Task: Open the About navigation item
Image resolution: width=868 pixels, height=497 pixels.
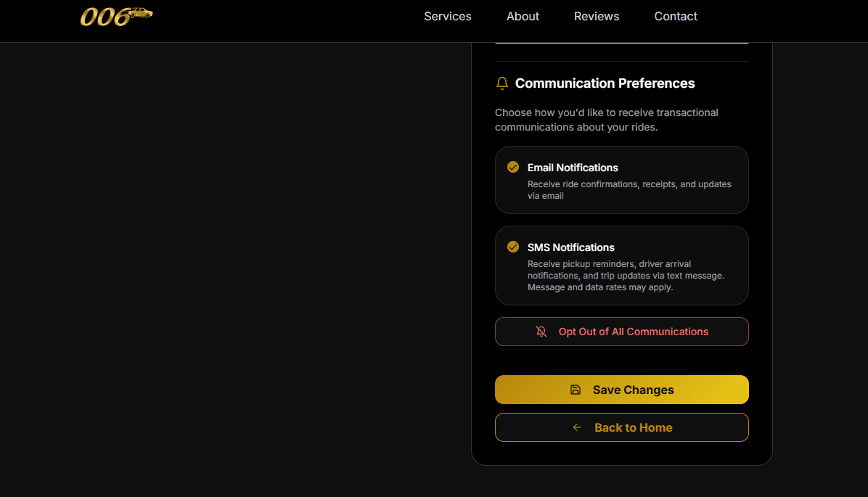Action: click(x=523, y=16)
